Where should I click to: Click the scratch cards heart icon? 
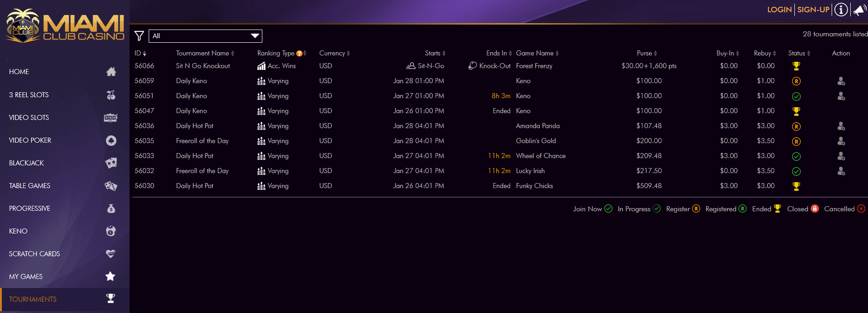tap(110, 253)
